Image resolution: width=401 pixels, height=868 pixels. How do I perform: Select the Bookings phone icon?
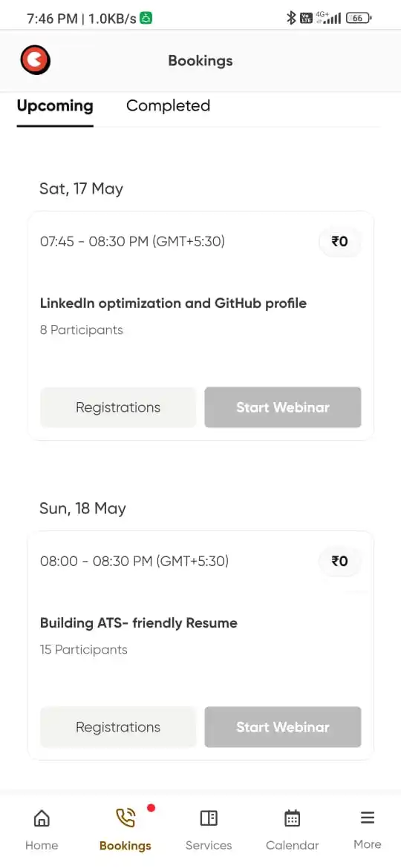(x=125, y=818)
